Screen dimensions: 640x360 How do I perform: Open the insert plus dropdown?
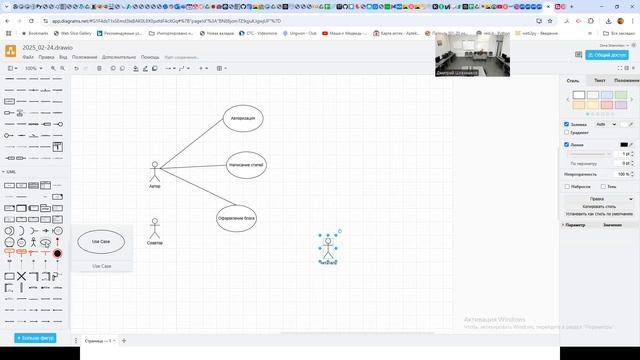tap(203, 69)
